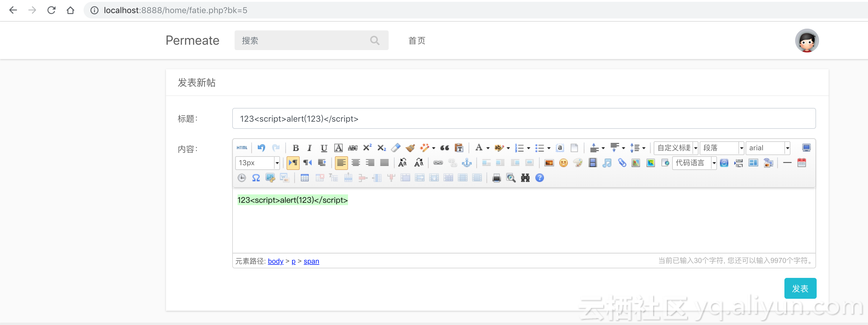
Task: Open the user avatar menu
Action: click(x=807, y=40)
